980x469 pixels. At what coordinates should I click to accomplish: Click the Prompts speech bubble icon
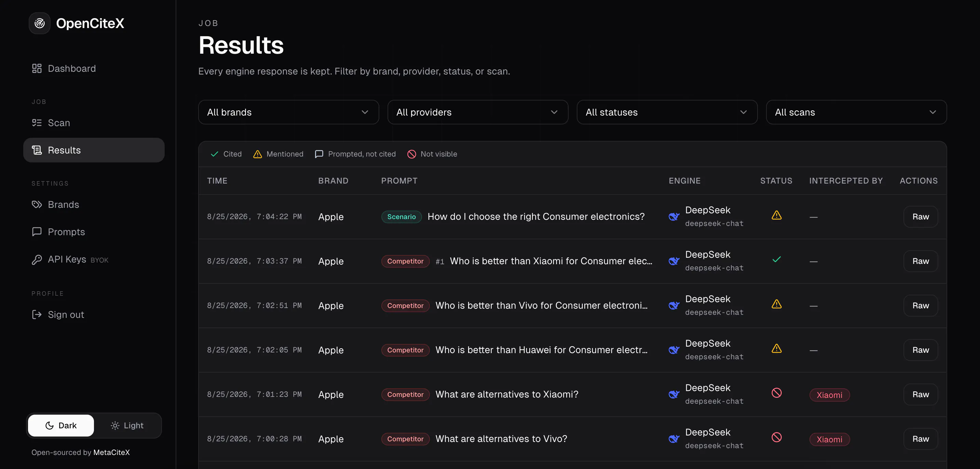point(37,232)
